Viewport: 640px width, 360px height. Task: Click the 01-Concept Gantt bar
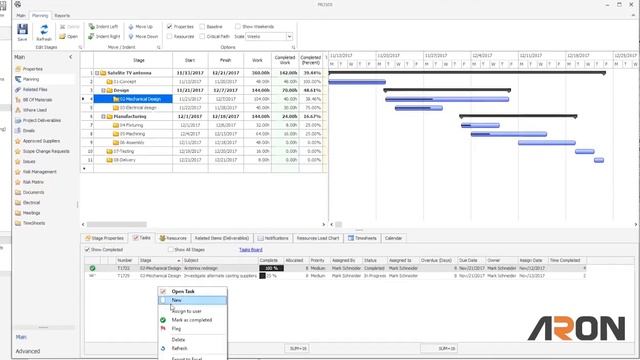click(357, 82)
